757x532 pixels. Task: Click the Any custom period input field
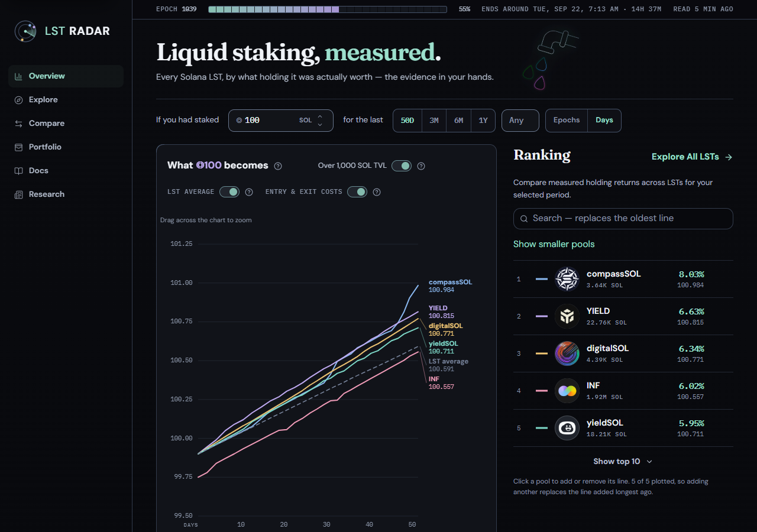(x=520, y=121)
